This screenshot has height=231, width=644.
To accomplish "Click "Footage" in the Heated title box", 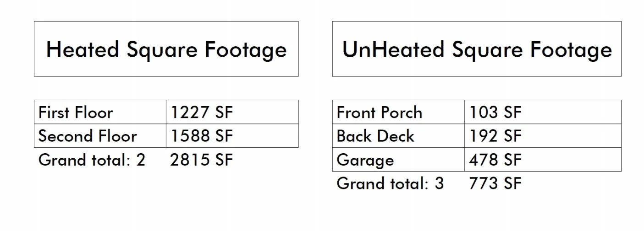I will (x=245, y=49).
